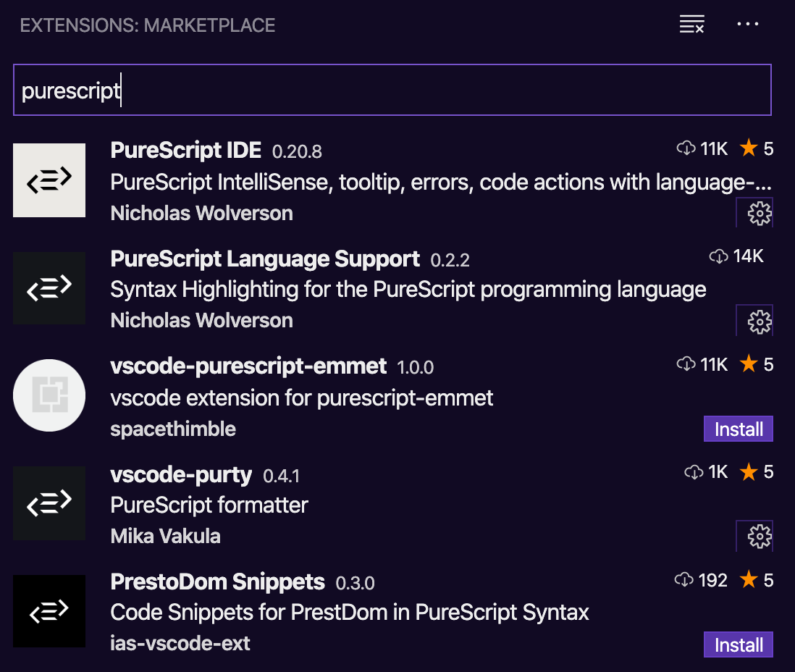The width and height of the screenshot is (795, 672).
Task: Open the PureScript Language Support manage gear
Action: 758,322
